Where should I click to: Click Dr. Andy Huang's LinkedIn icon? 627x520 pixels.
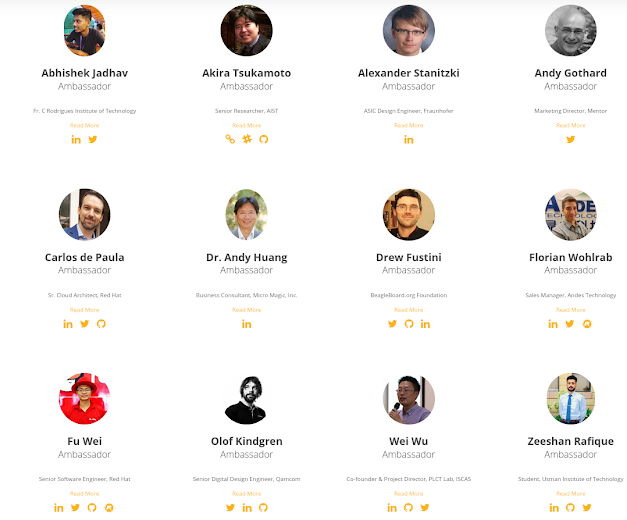click(246, 323)
